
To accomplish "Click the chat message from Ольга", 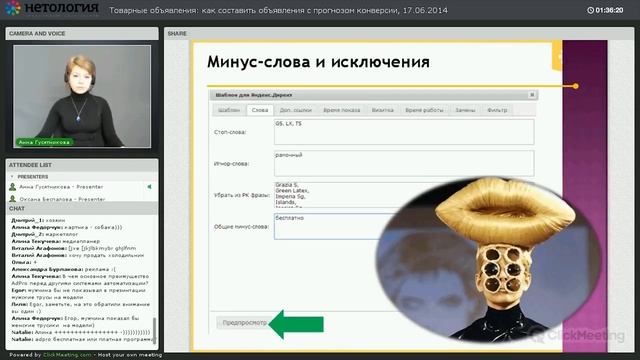I will [x=24, y=262].
